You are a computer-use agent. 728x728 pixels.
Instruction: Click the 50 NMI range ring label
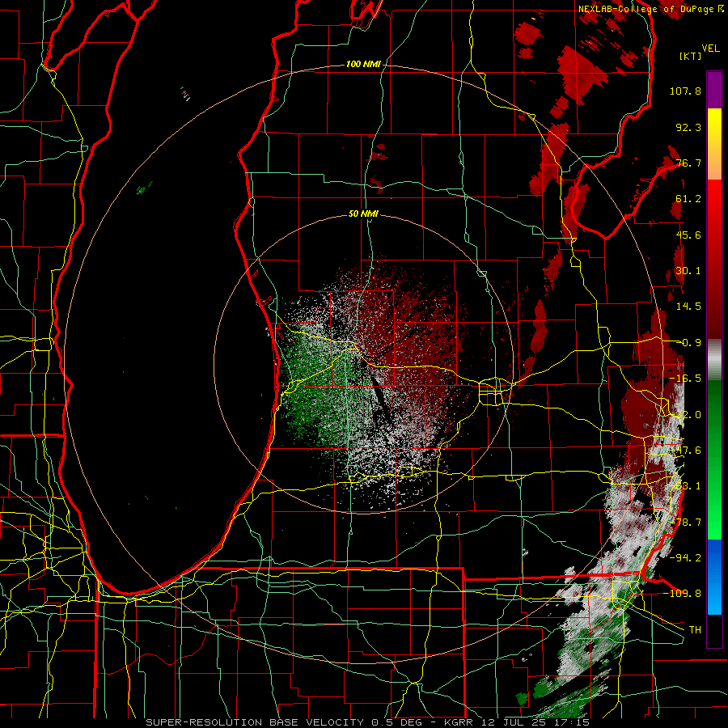tap(363, 214)
